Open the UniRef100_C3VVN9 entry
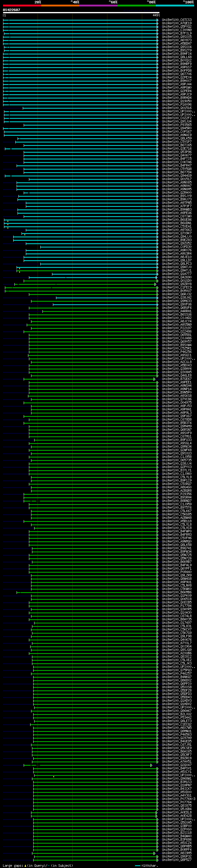197x868 pixels. click(176, 30)
